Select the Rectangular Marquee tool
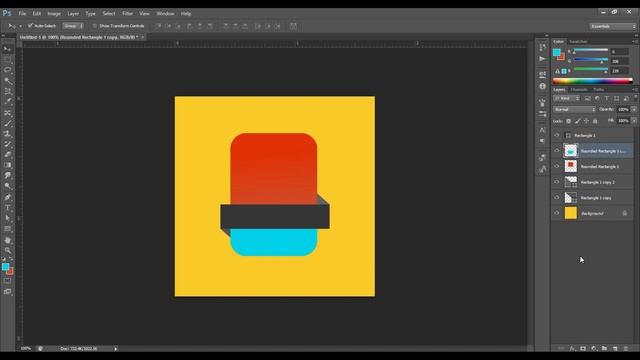The image size is (640, 360). (7, 60)
